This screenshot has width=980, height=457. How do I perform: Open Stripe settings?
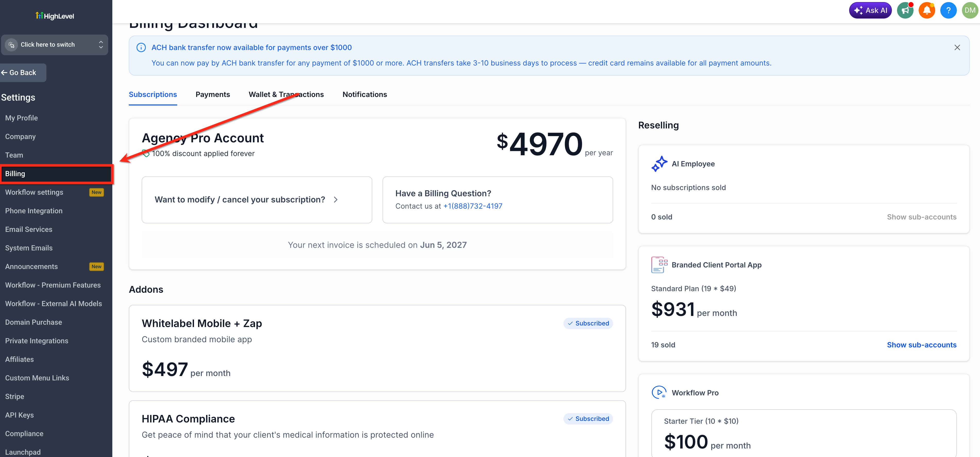(x=14, y=396)
